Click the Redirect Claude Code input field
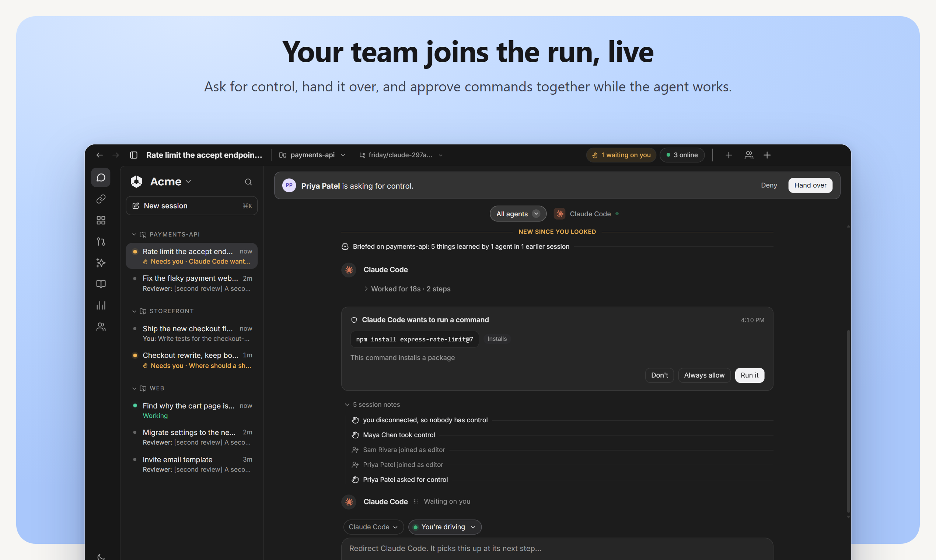 (x=557, y=548)
